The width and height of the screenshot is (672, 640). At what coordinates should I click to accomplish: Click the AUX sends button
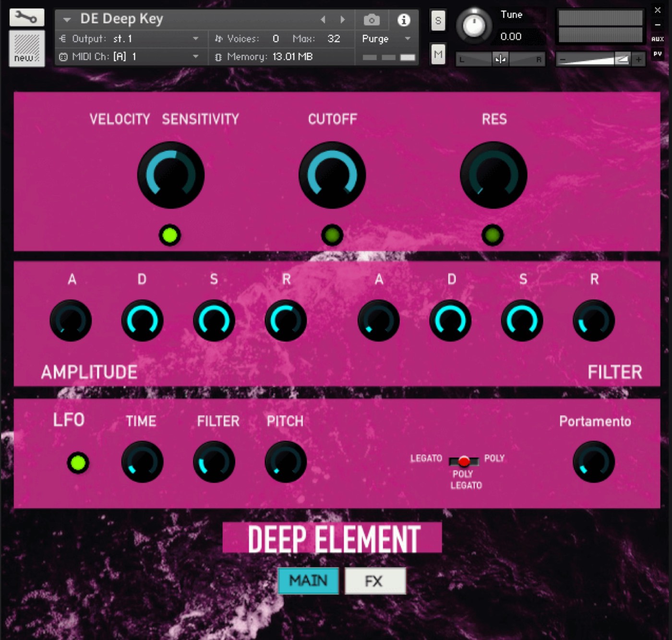pyautogui.click(x=658, y=39)
